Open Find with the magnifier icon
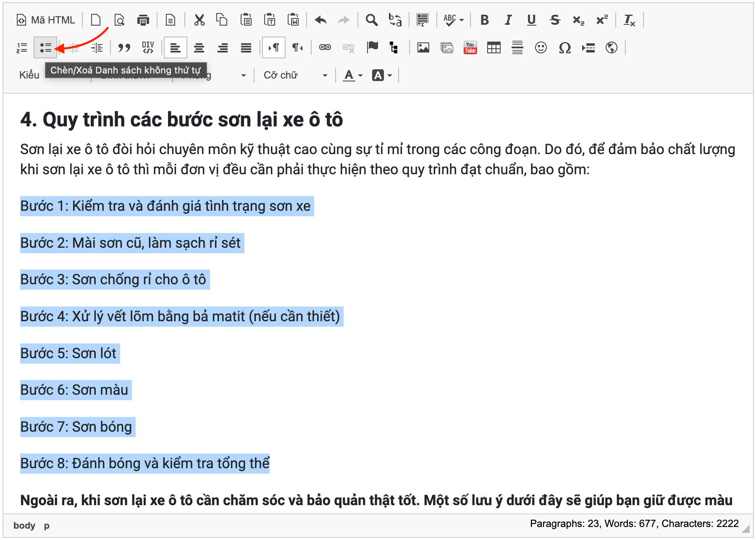Viewport: 756px width, 540px height. click(371, 20)
